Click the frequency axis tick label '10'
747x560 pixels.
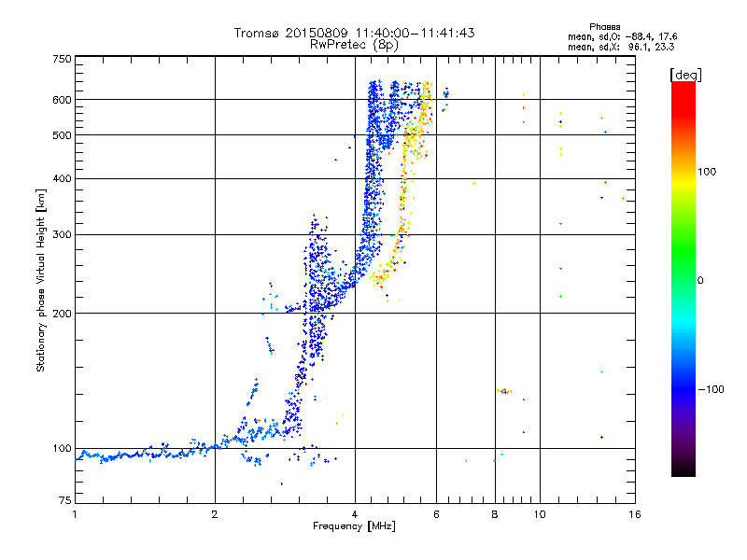pos(540,514)
